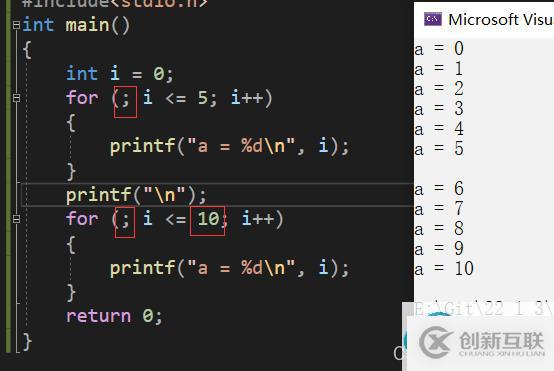The height and width of the screenshot is (371, 554).
Task: Collapse the int main() function block
Action: [x=16, y=25]
